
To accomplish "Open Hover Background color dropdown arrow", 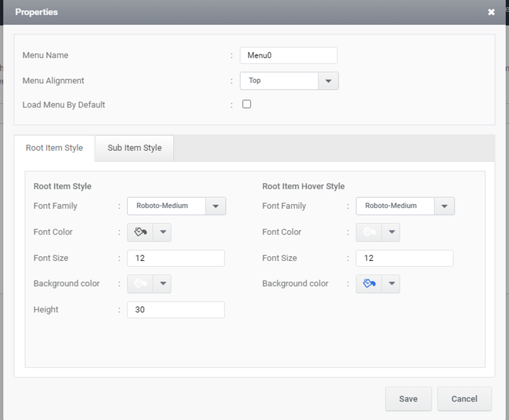I will pyautogui.click(x=391, y=284).
